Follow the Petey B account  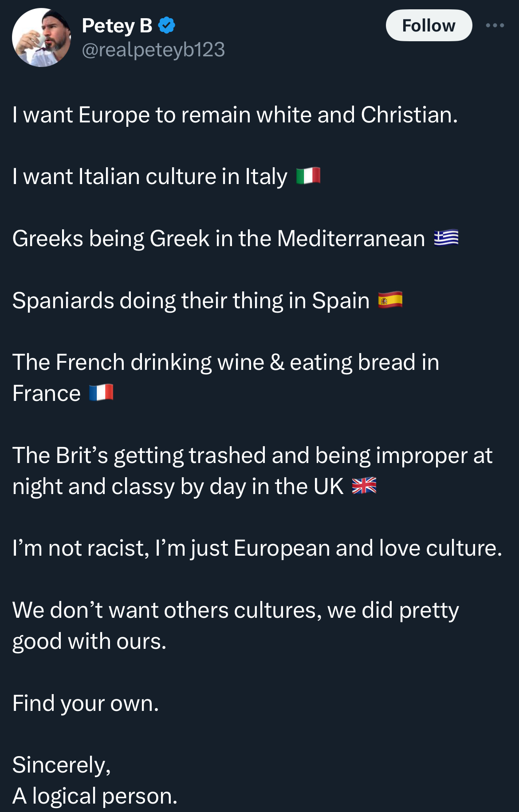(429, 25)
